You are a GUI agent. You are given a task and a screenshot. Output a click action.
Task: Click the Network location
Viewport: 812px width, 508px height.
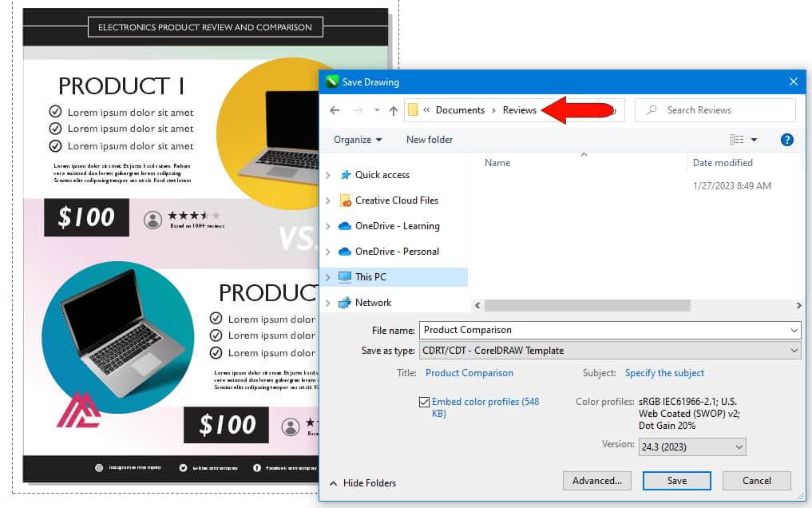[373, 303]
